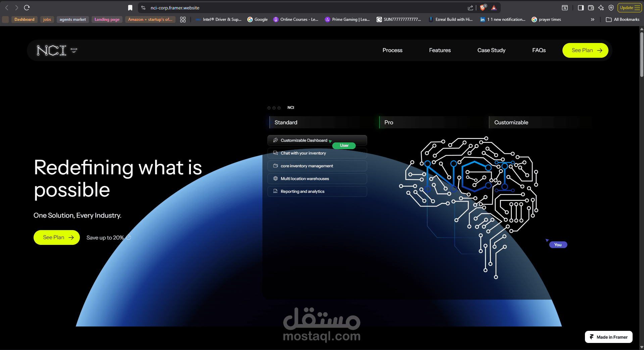Viewport: 644px width, 350px height.
Task: Click the doc icon beside Reporting and analytics
Action: point(276,191)
